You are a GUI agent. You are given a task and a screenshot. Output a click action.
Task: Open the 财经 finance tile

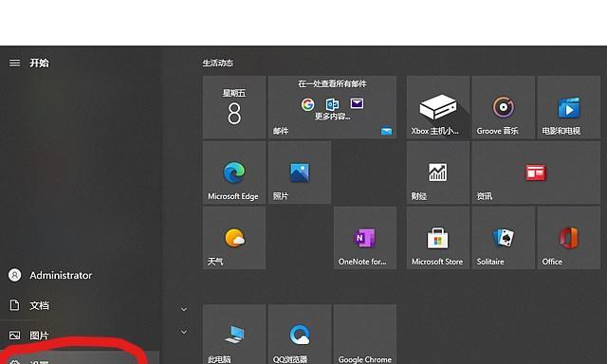tap(438, 173)
